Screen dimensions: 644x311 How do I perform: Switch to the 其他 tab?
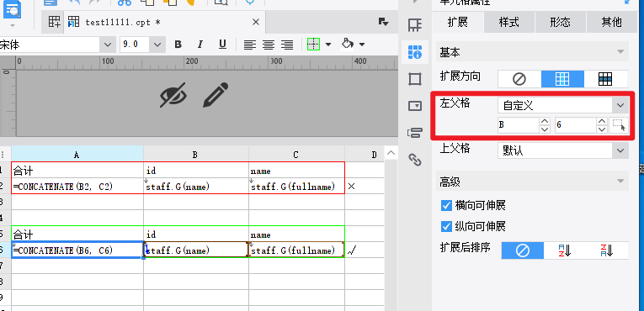(611, 22)
